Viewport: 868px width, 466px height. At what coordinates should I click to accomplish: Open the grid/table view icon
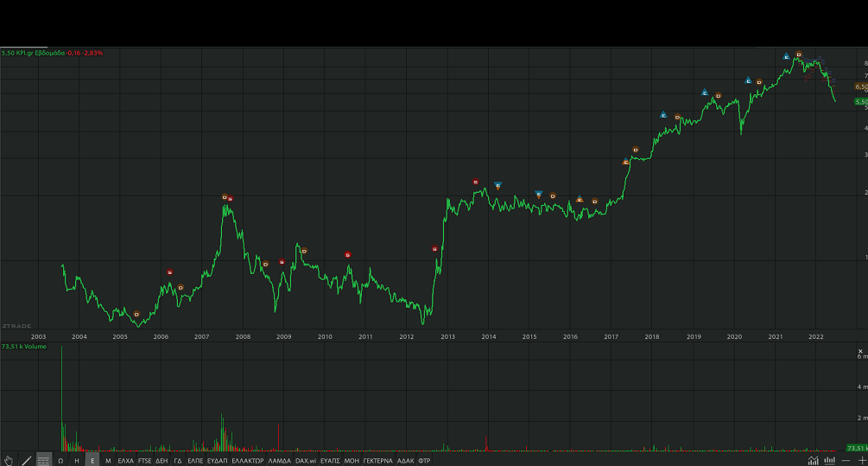pos(43,460)
